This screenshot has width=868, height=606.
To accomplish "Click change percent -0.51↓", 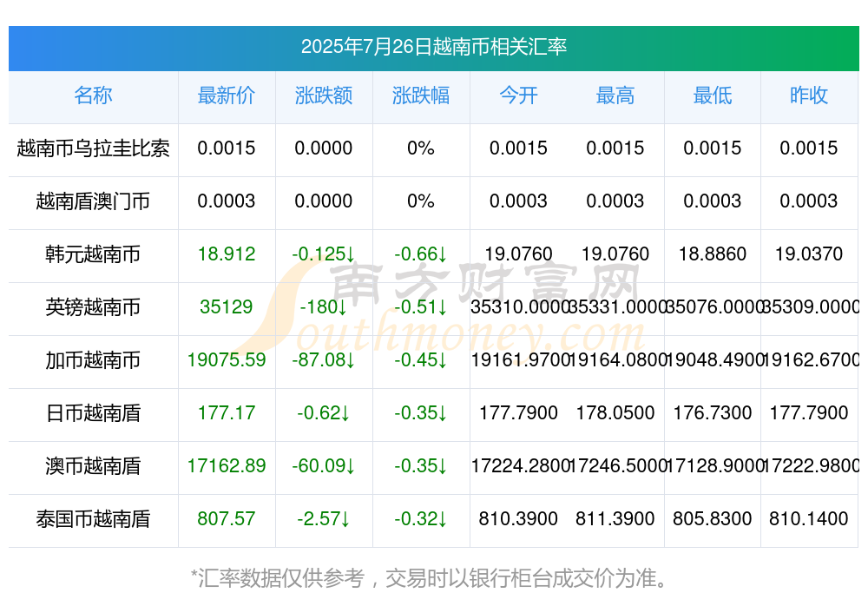I will click(421, 306).
